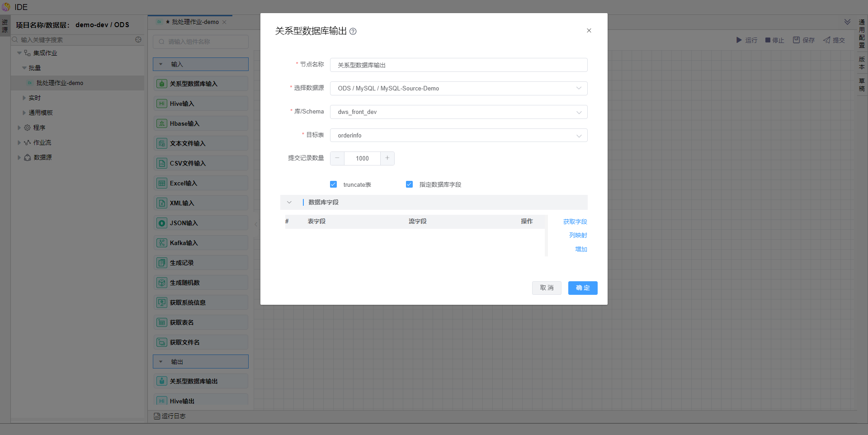Click the 获取字段 link
This screenshot has width=868, height=435.
(575, 222)
